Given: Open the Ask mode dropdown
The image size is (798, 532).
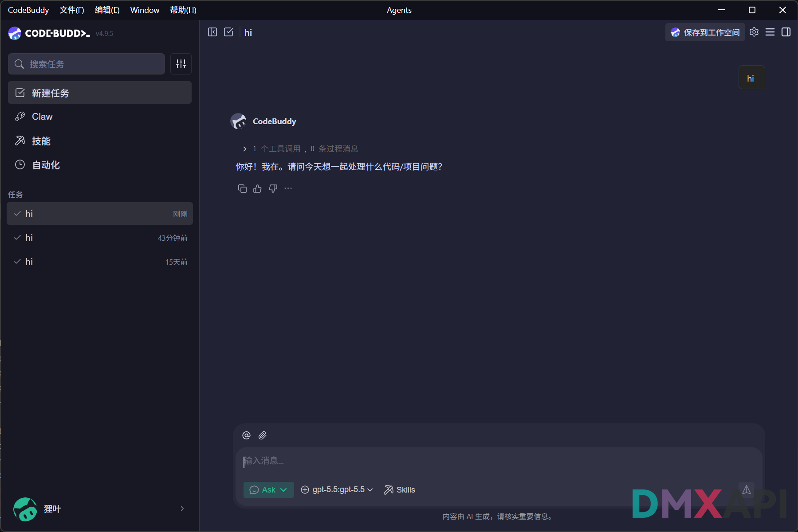Looking at the screenshot, I should (269, 490).
